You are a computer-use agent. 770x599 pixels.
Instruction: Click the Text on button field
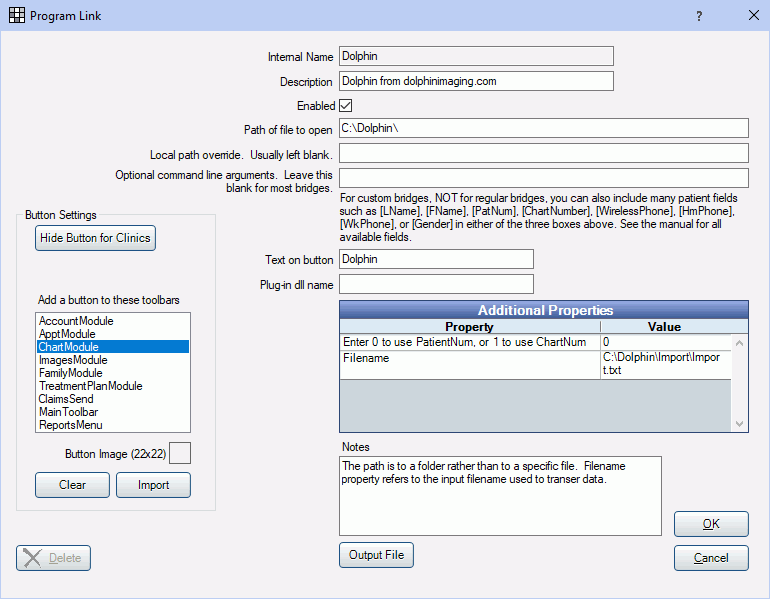(436, 259)
